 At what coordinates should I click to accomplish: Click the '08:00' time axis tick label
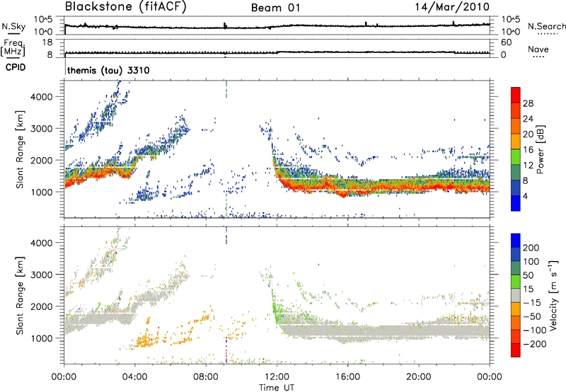point(206,377)
